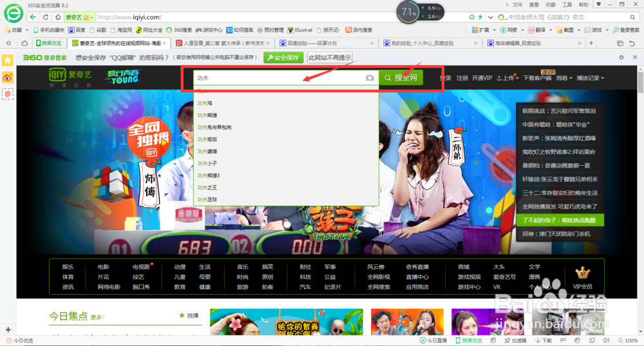Click the sidebar add plus icon
This screenshot has width=644, height=346.
pos(8,330)
